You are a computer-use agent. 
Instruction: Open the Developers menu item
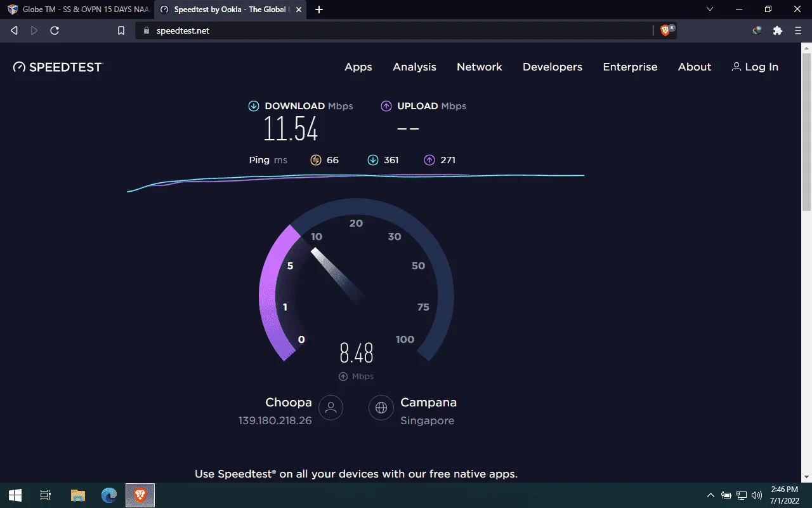[553, 67]
